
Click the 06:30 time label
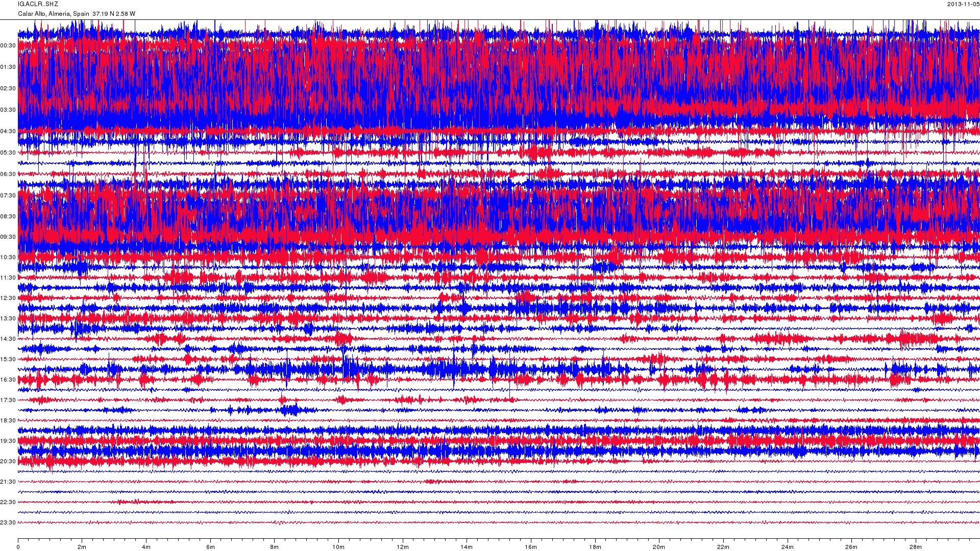click(8, 174)
